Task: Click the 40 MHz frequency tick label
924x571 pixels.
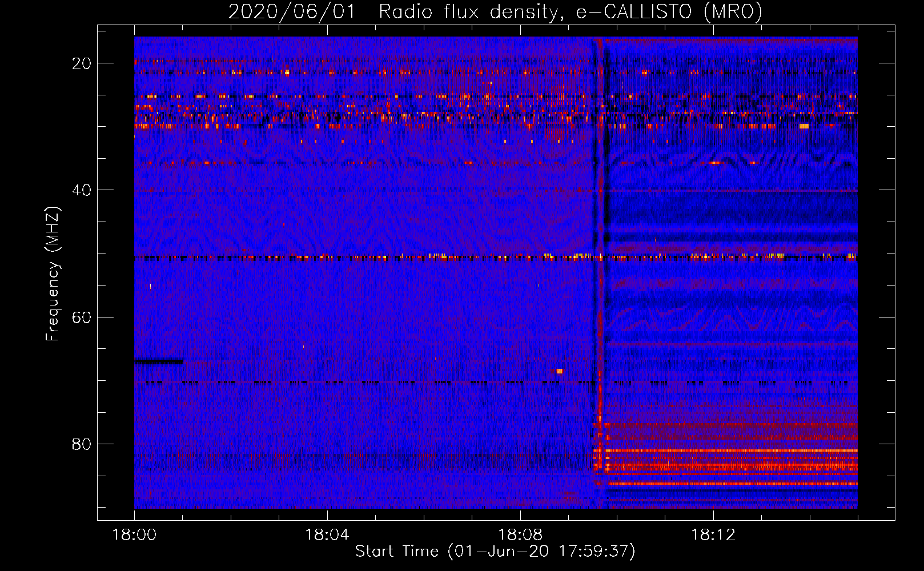Action: 82,190
